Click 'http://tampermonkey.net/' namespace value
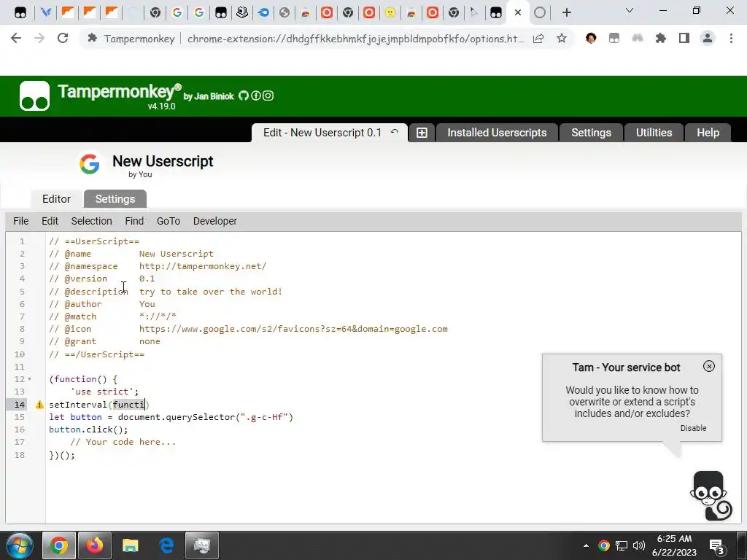This screenshot has height=560, width=747. (203, 266)
